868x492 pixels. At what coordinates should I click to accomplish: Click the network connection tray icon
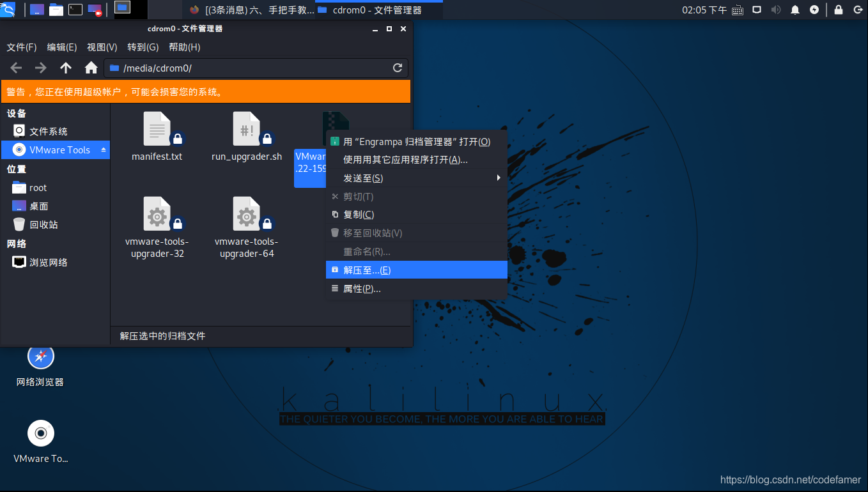pyautogui.click(x=757, y=10)
